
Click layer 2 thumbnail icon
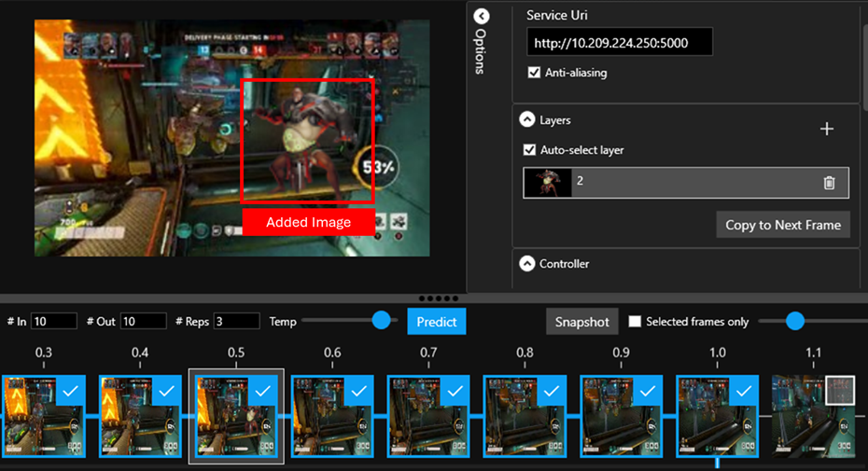click(547, 183)
